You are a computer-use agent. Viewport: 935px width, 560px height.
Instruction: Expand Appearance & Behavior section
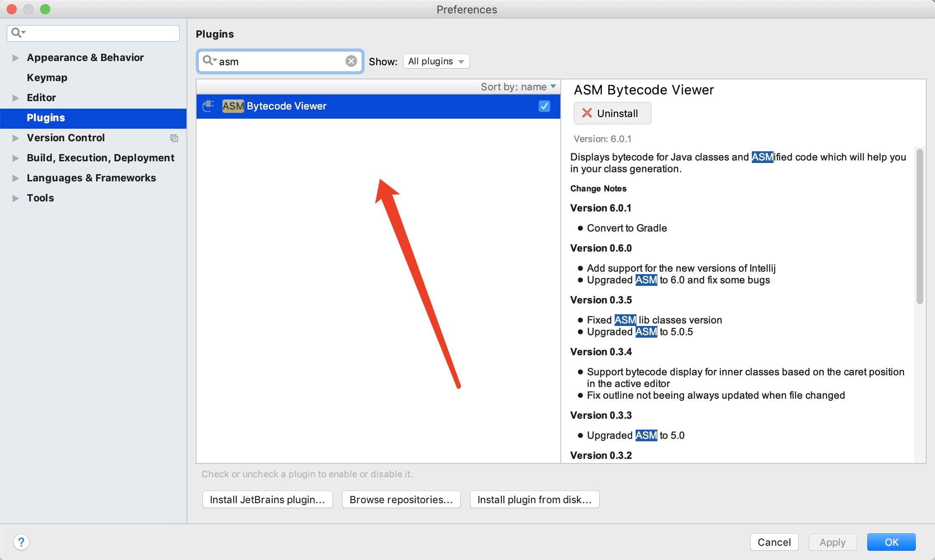click(15, 58)
